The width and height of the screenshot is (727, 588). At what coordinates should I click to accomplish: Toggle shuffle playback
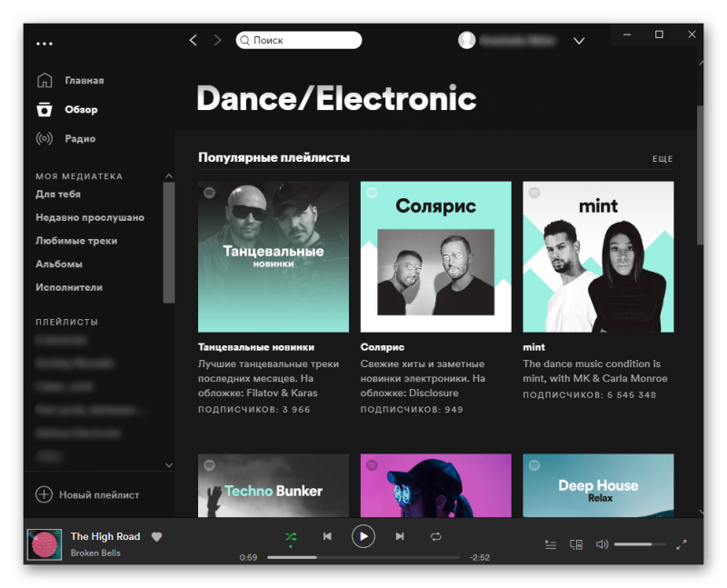(x=291, y=536)
